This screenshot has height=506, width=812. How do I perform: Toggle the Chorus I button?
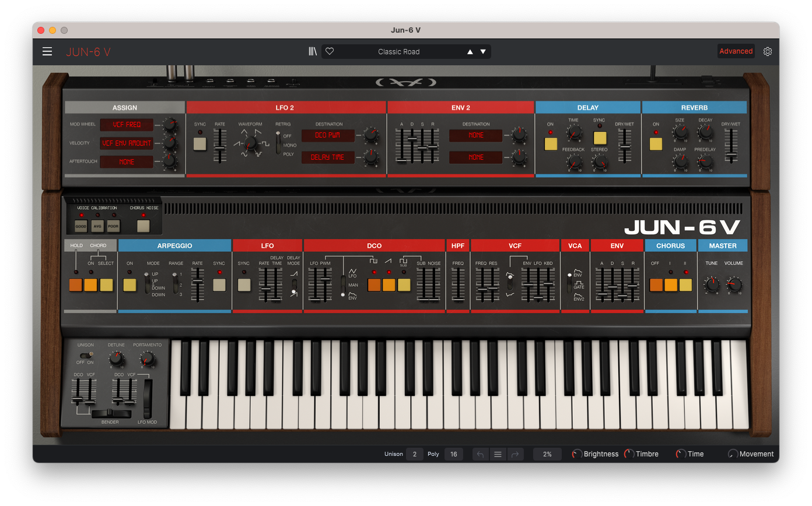(671, 285)
